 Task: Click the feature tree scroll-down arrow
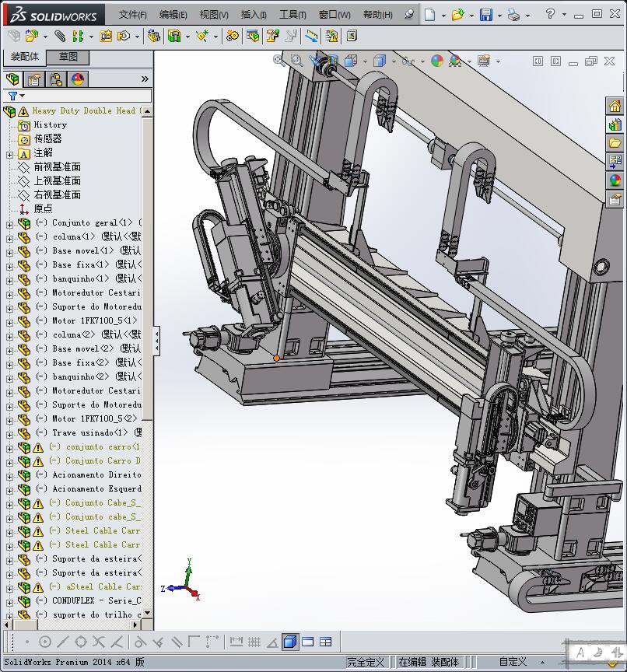(148, 613)
